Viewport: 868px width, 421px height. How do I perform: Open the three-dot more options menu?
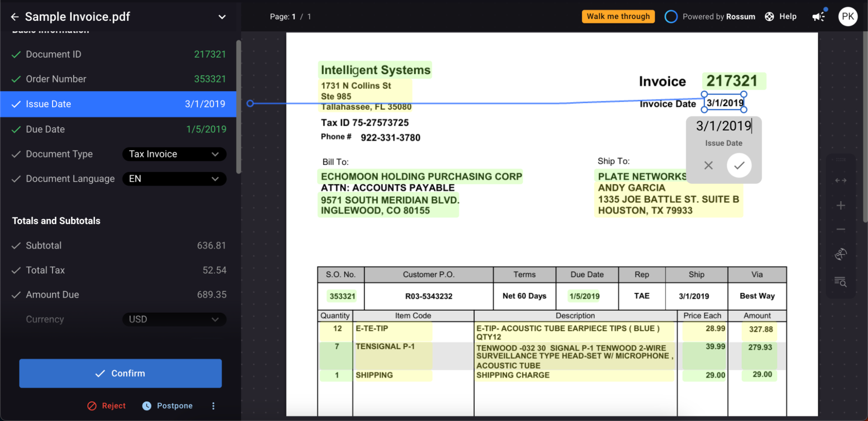213,406
